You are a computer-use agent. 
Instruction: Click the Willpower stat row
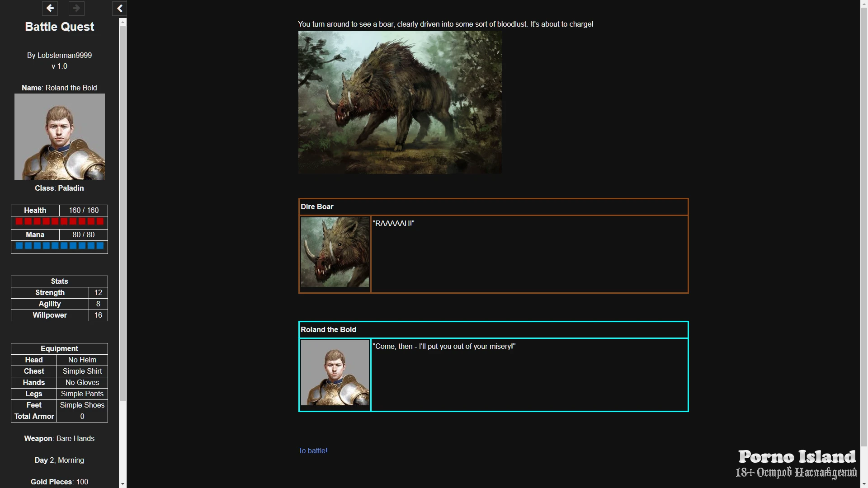[59, 315]
